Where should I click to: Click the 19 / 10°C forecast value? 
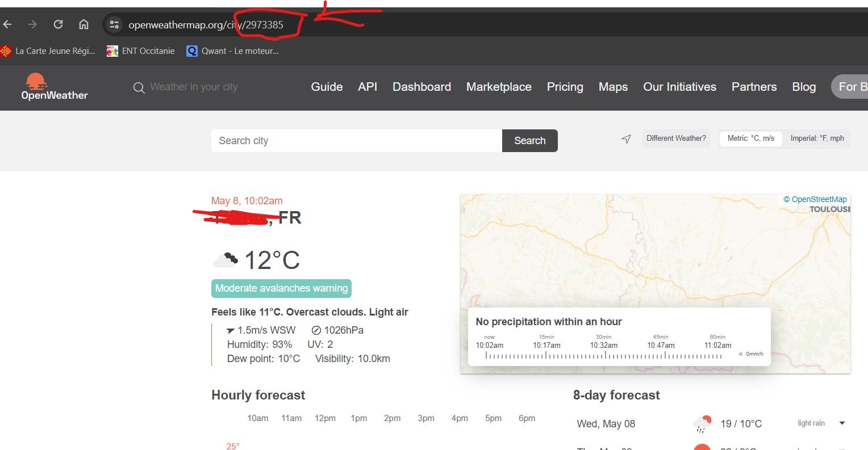point(741,424)
